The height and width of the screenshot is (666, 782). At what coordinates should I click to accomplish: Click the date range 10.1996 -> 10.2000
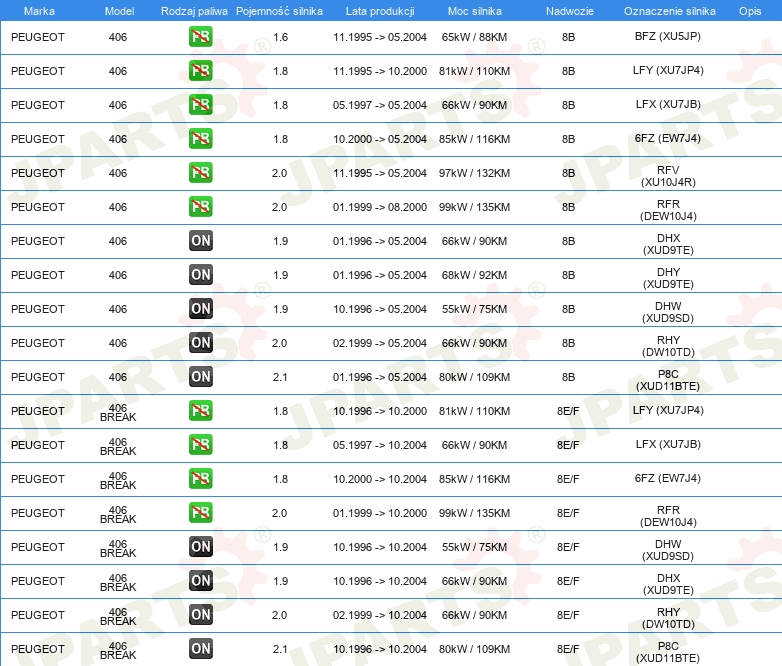click(380, 411)
